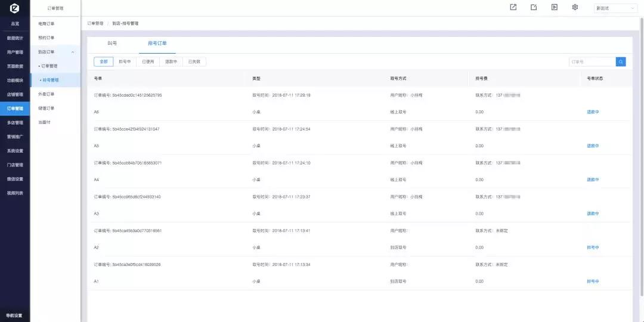Viewport: 644px width, 322px height.
Task: Click 退款中 status link for A4
Action: tap(593, 179)
